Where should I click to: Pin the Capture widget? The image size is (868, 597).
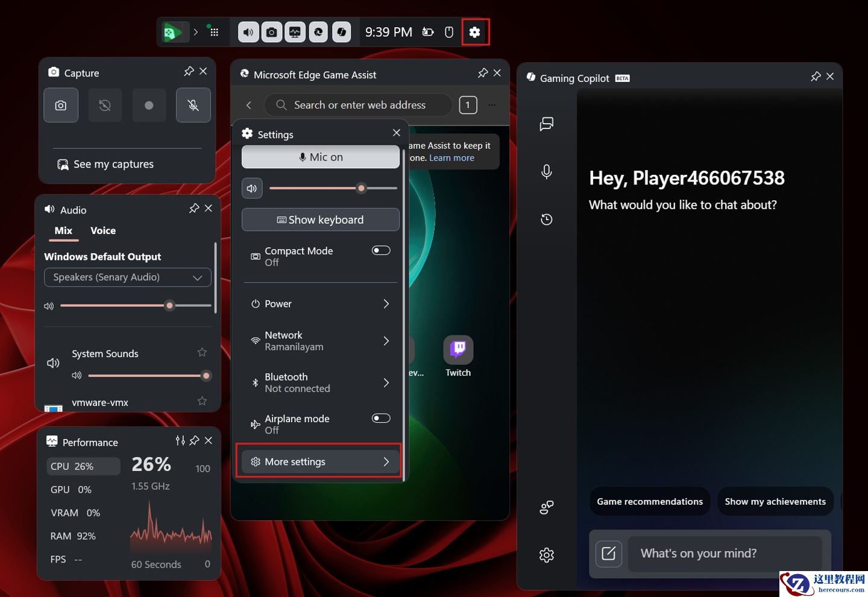click(189, 71)
